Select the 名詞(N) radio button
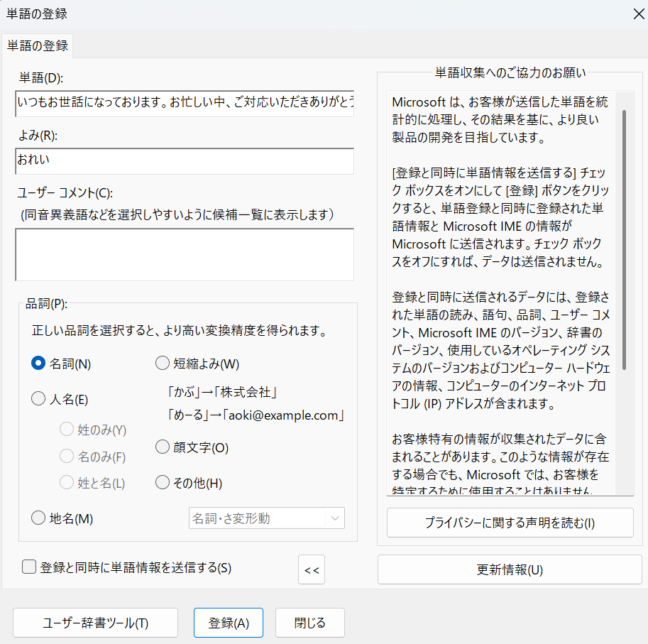Image resolution: width=648 pixels, height=644 pixels. click(38, 364)
